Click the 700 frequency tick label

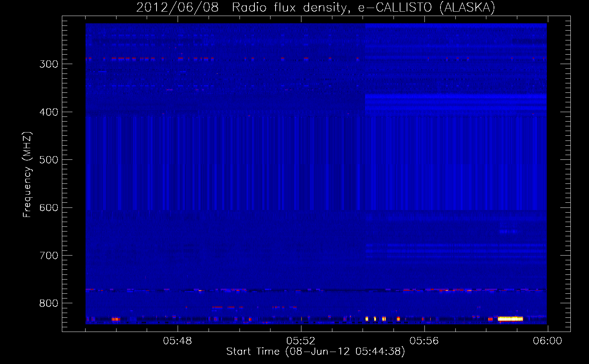[x=49, y=256]
